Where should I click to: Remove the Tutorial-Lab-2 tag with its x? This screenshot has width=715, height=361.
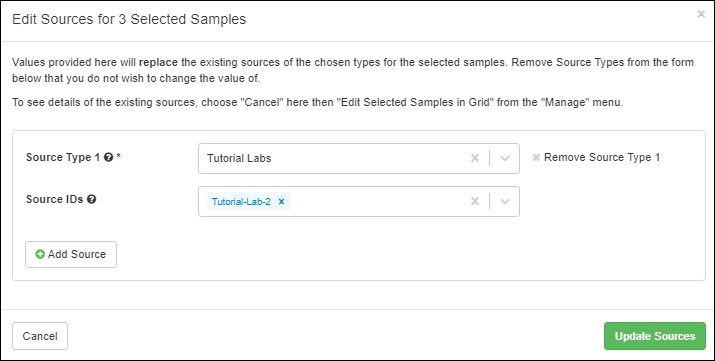(281, 201)
